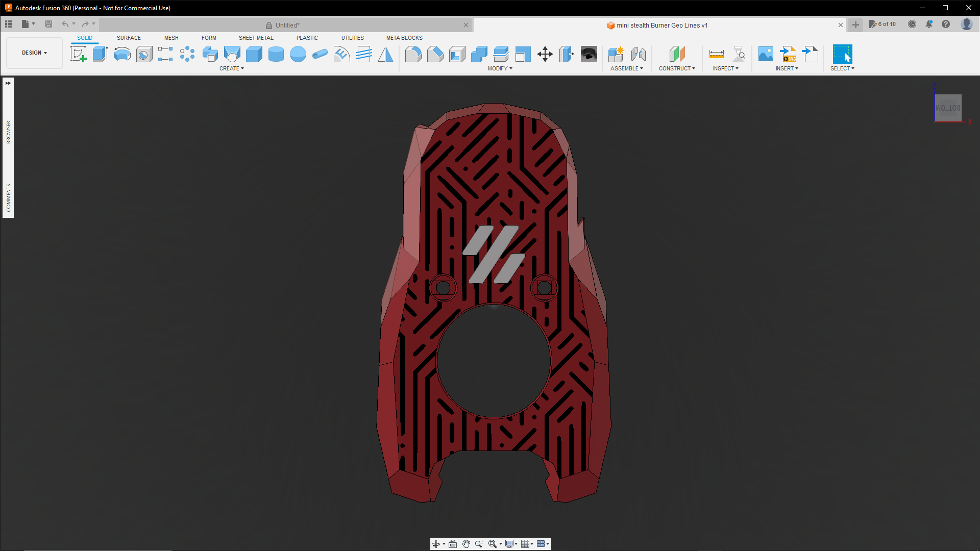
Task: Activate the Extrude tool
Action: [99, 54]
